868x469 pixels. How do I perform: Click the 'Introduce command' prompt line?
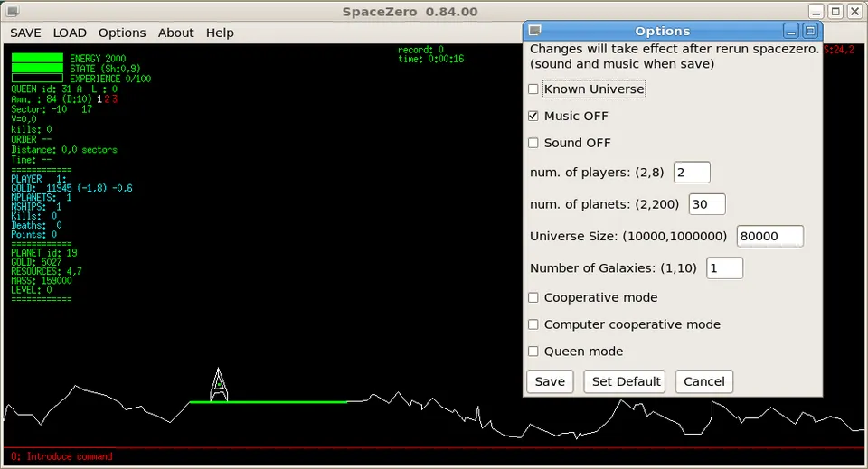coord(61,456)
